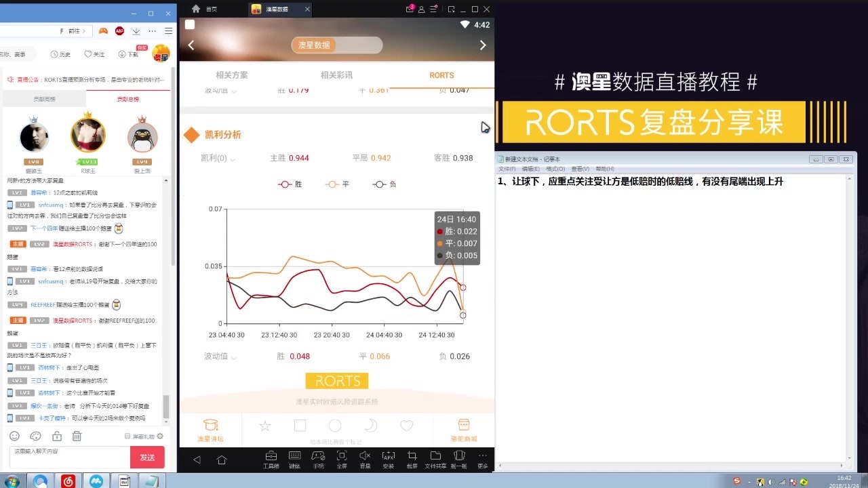This screenshot has height=488, width=868.
Task: Open browser game controller icon
Action: (x=103, y=30)
